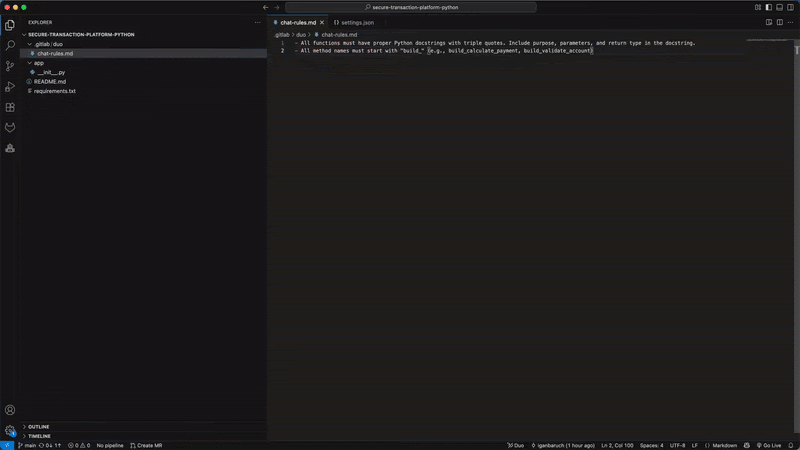The height and width of the screenshot is (450, 800).
Task: Open the bottom robot-style activity bar icon
Action: click(x=10, y=148)
